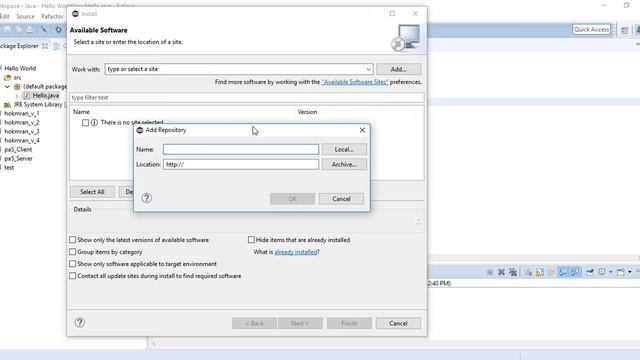Open the Source menu
Screen dimensions: 640x360
click(25, 16)
